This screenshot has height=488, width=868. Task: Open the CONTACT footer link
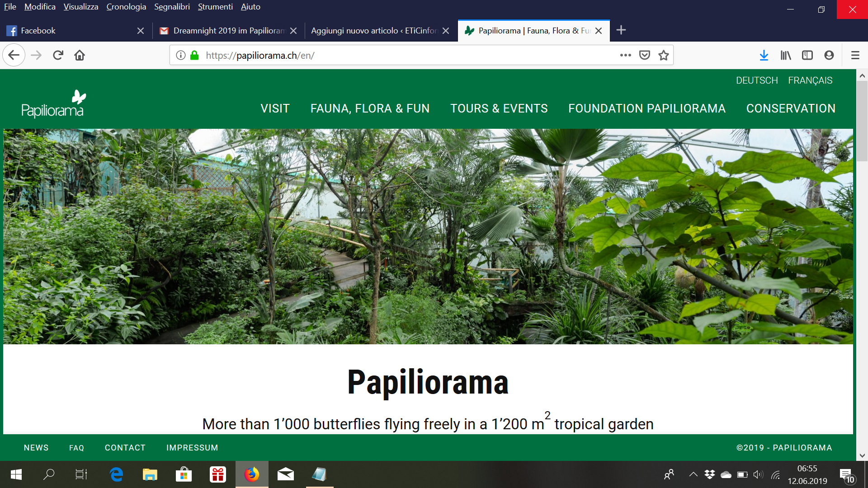click(125, 448)
